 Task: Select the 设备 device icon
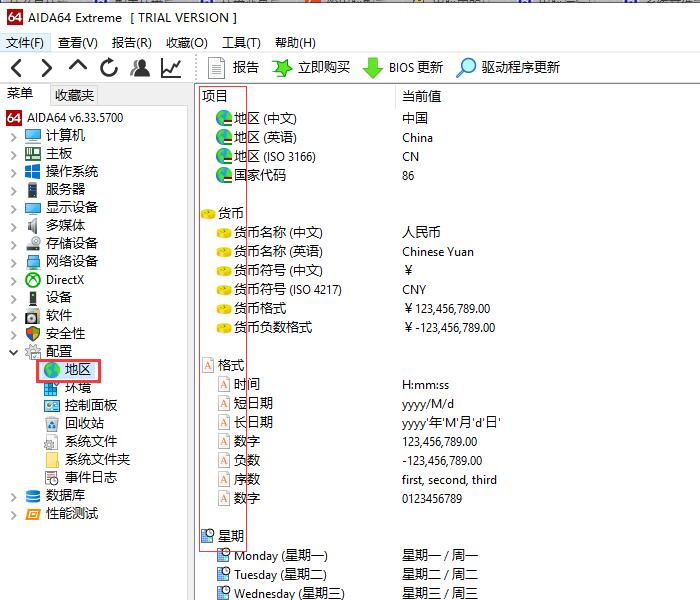tap(33, 298)
